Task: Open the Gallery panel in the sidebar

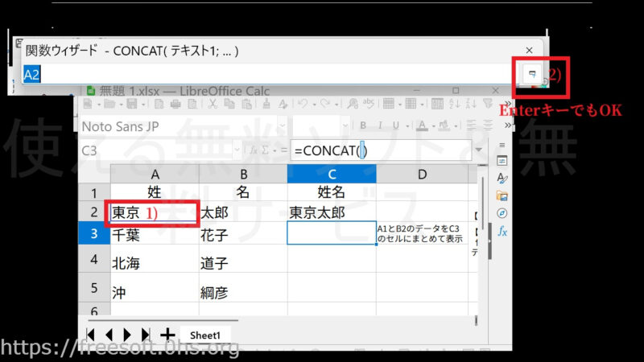Action: pyautogui.click(x=502, y=195)
